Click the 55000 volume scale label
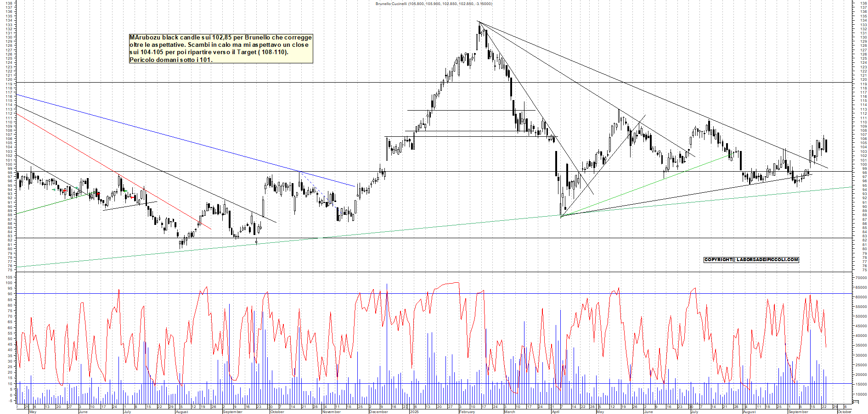The width and height of the screenshot is (868, 414). pos(861,307)
